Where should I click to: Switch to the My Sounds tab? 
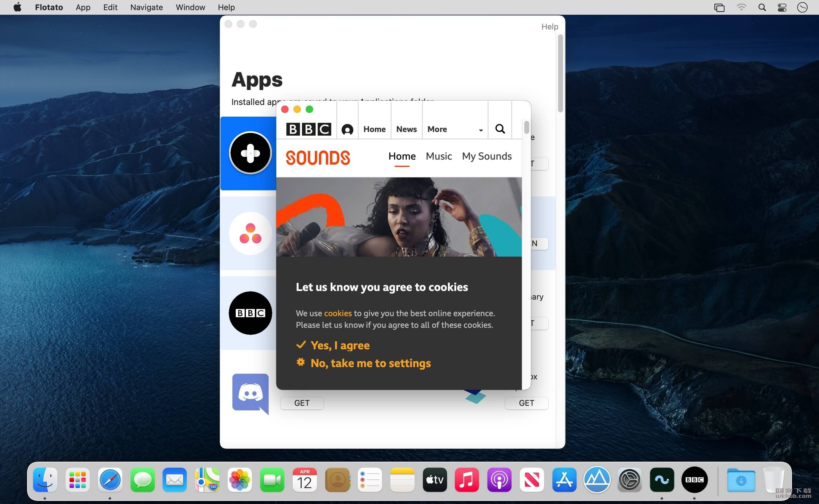tap(487, 156)
